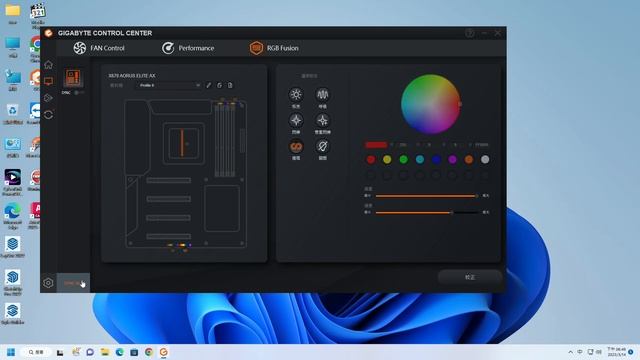Viewport: 640px width, 360px height.
Task: Click the orange monitor icon in sidebar
Action: point(49,81)
